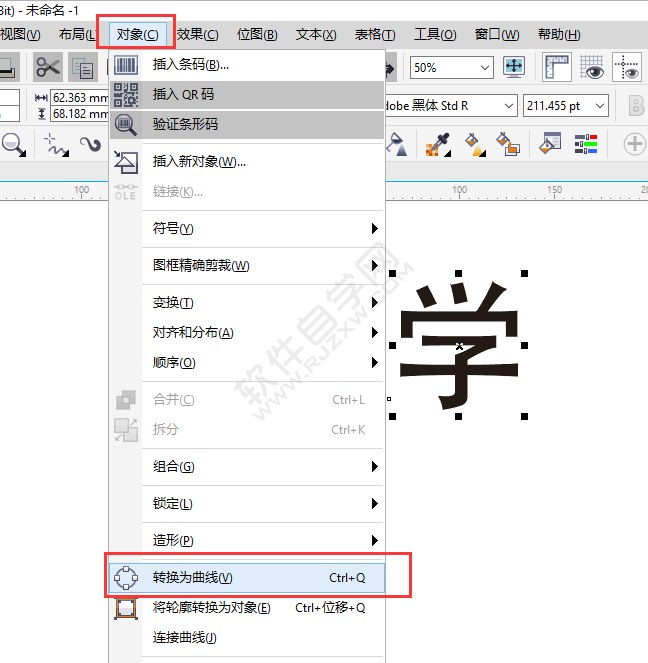Select 转换为曲线(V) Ctrl+Q entry

coord(247,578)
